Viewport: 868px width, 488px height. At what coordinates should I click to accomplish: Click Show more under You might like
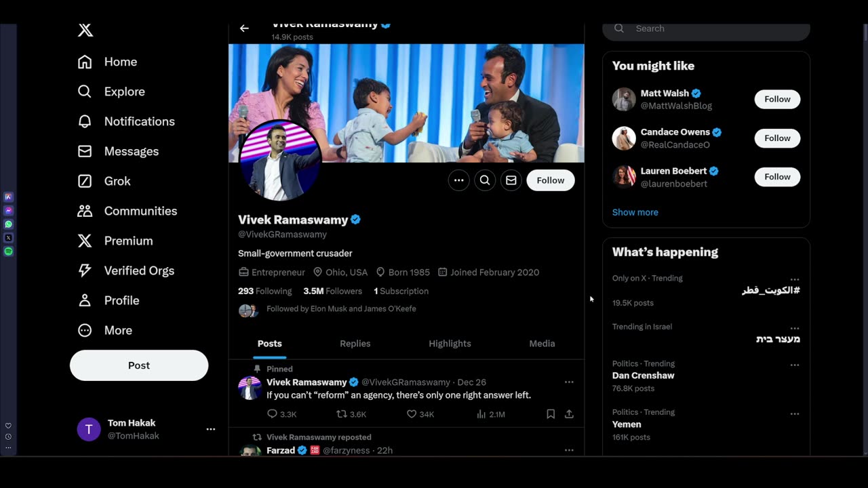[635, 212]
